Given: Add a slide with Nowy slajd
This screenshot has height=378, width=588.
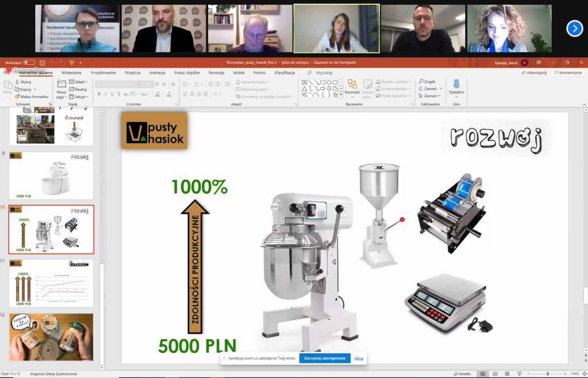Looking at the screenshot, I should [x=61, y=88].
